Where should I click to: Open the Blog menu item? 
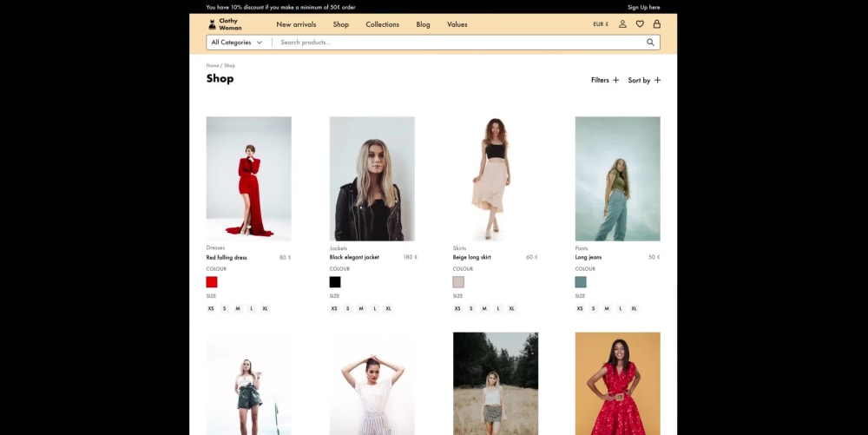[423, 24]
